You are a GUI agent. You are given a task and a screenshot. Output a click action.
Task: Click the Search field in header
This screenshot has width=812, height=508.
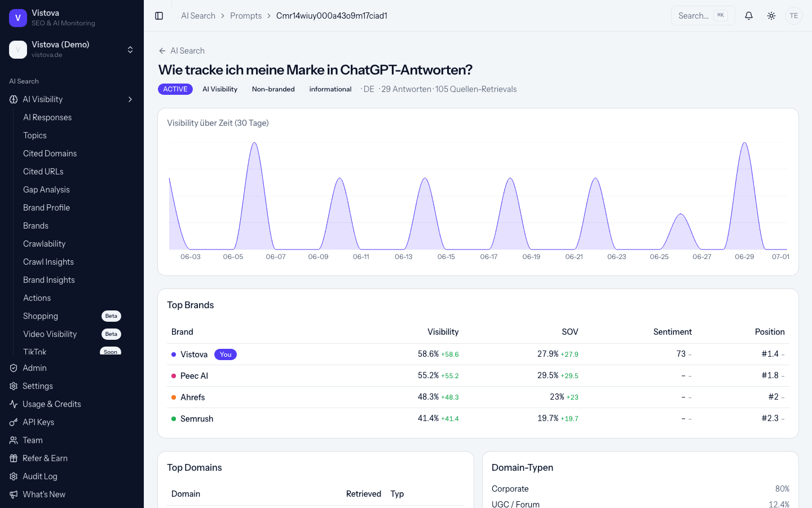(703, 16)
